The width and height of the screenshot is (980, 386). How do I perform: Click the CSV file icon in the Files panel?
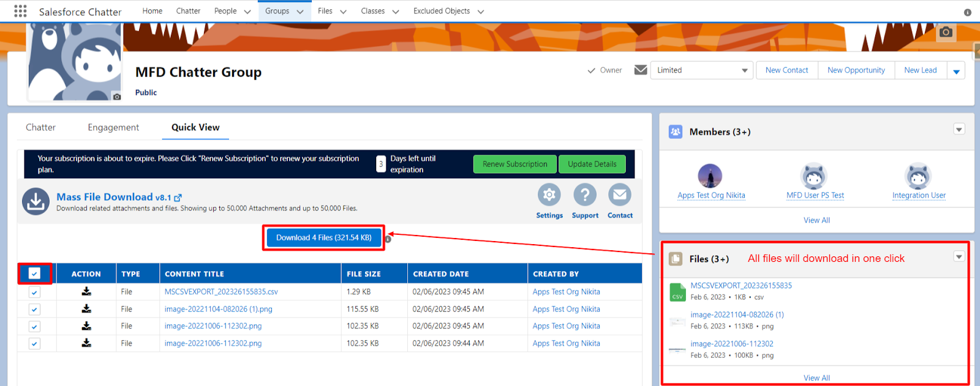click(677, 292)
